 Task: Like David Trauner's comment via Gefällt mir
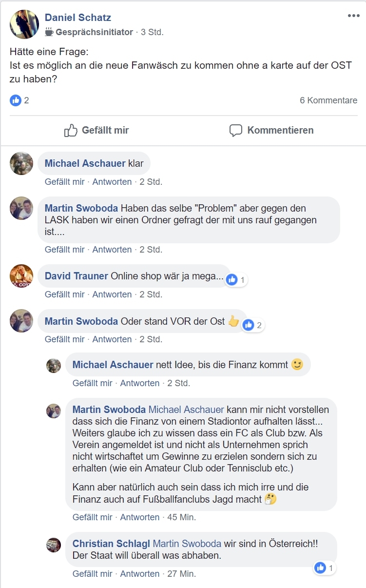65,294
